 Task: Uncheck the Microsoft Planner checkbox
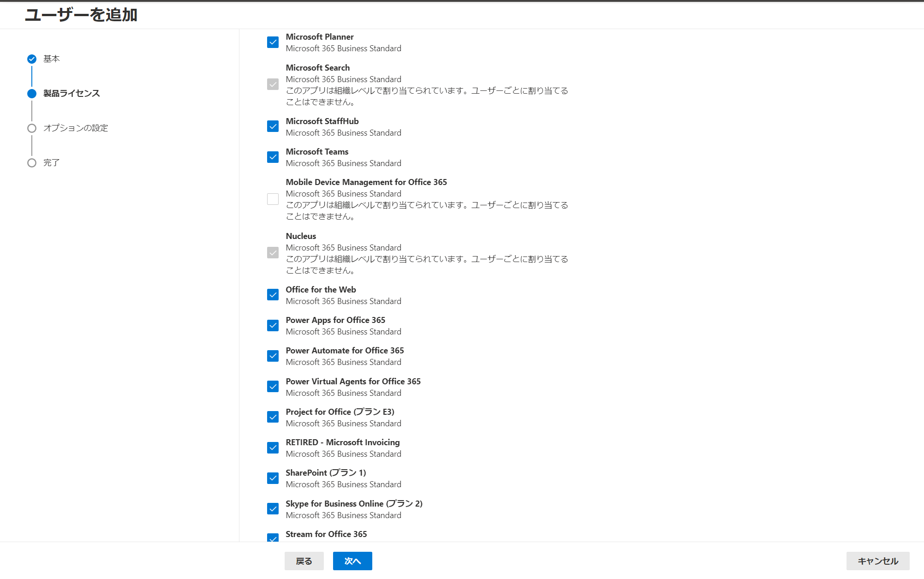click(x=273, y=42)
